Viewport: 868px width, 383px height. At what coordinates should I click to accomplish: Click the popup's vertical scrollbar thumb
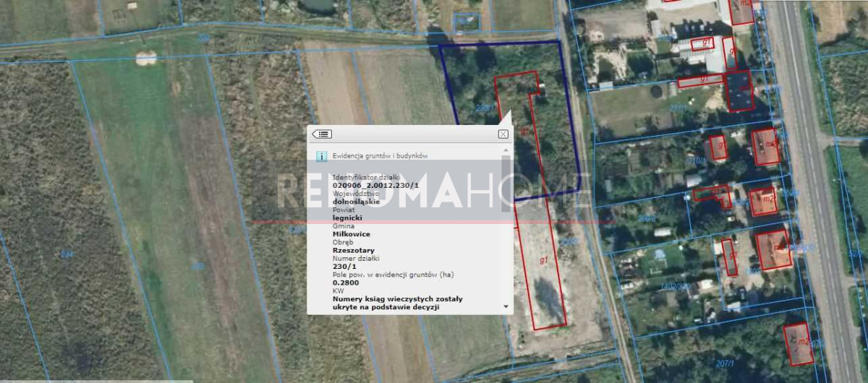pos(505,184)
